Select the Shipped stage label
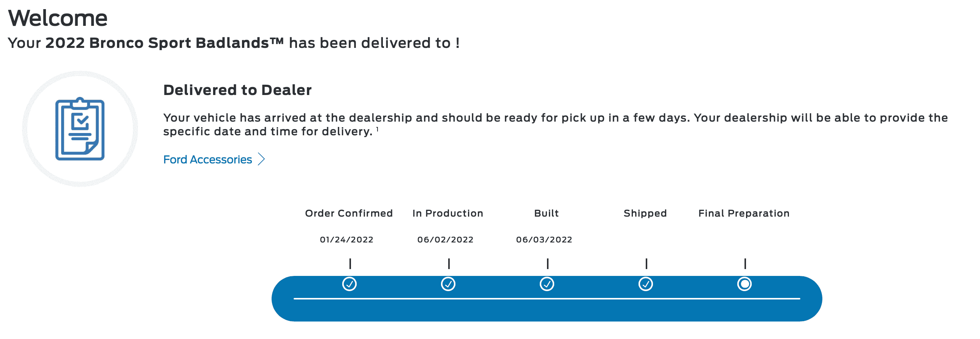Viewport: 980px width, 339px height. [x=645, y=214]
